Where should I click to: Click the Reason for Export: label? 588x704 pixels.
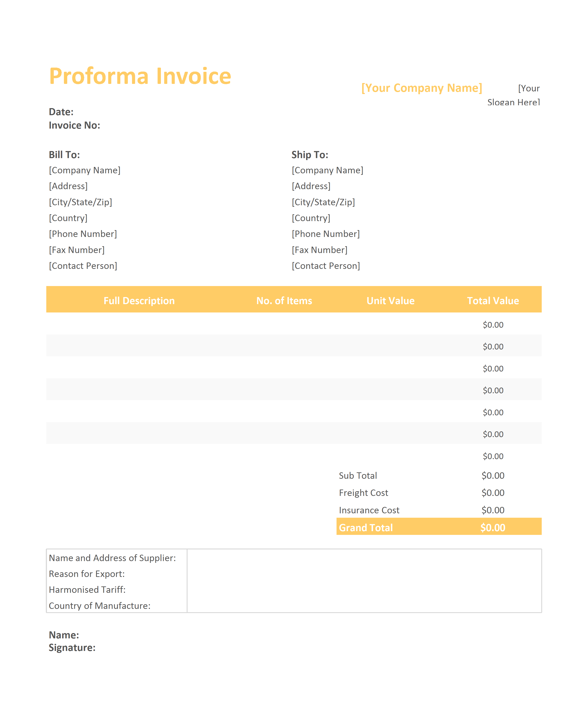click(87, 574)
